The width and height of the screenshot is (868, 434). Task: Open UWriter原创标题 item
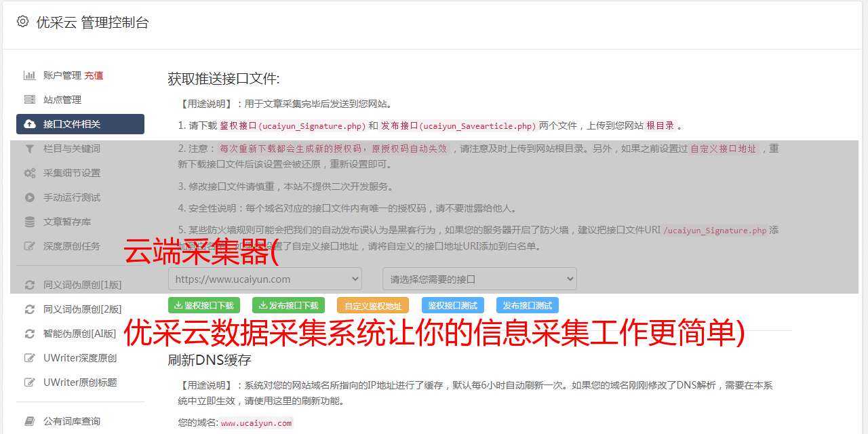click(x=80, y=382)
